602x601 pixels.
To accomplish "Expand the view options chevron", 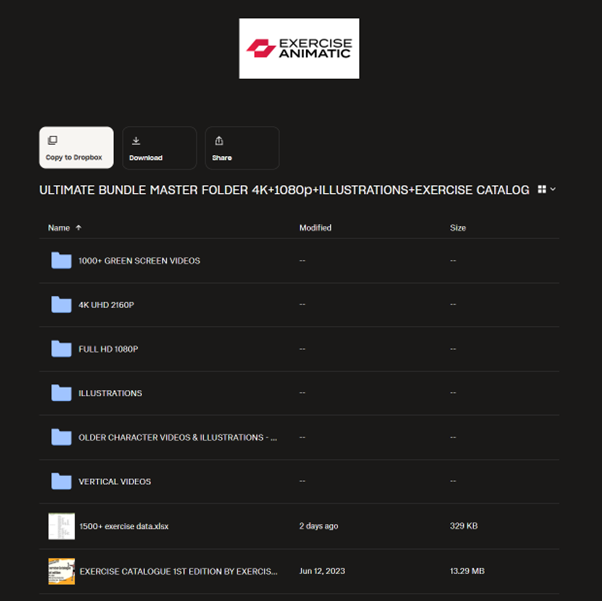I will [x=553, y=189].
